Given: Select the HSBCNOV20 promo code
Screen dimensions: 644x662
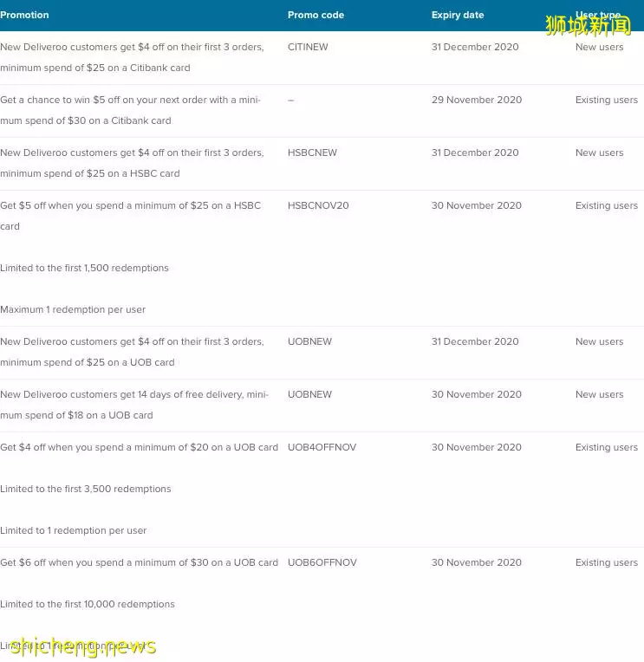Looking at the screenshot, I should tap(318, 205).
